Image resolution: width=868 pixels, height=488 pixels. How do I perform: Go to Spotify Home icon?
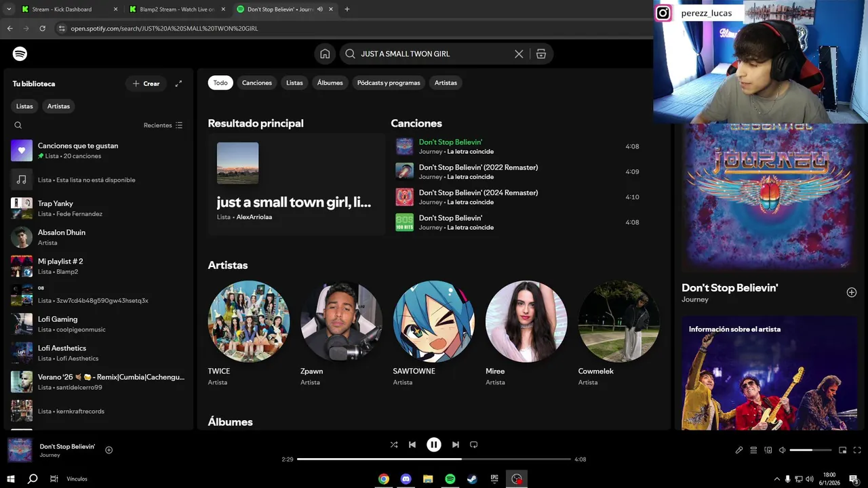[x=325, y=54]
